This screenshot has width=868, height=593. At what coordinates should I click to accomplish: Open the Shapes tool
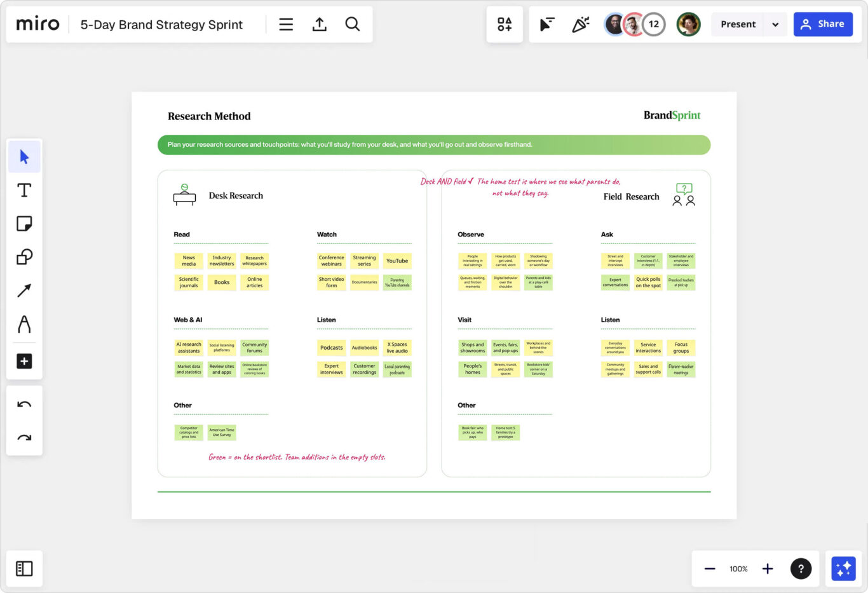coord(24,257)
